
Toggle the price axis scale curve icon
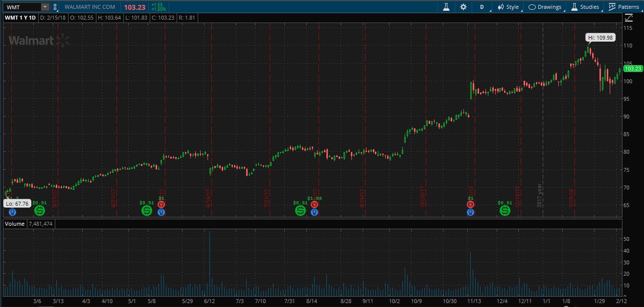click(x=629, y=18)
